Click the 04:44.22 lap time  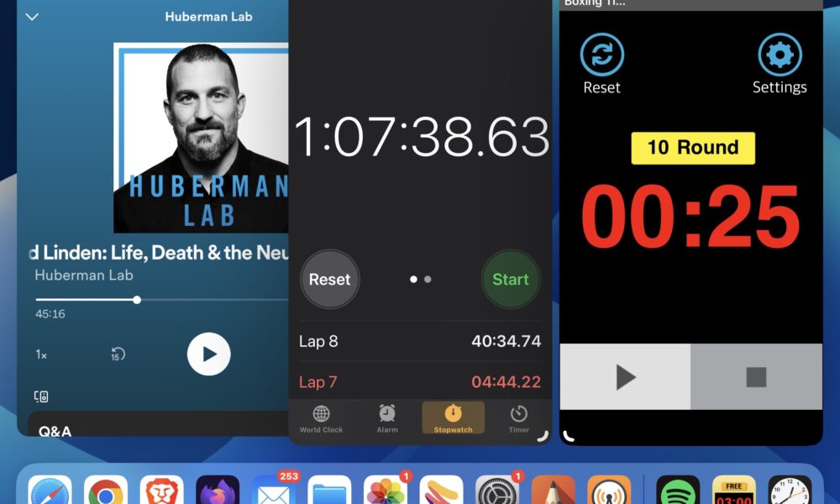tap(507, 382)
